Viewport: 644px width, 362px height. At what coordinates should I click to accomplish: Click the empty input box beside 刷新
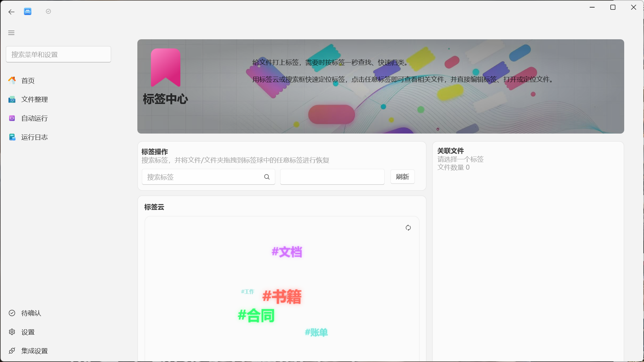332,177
